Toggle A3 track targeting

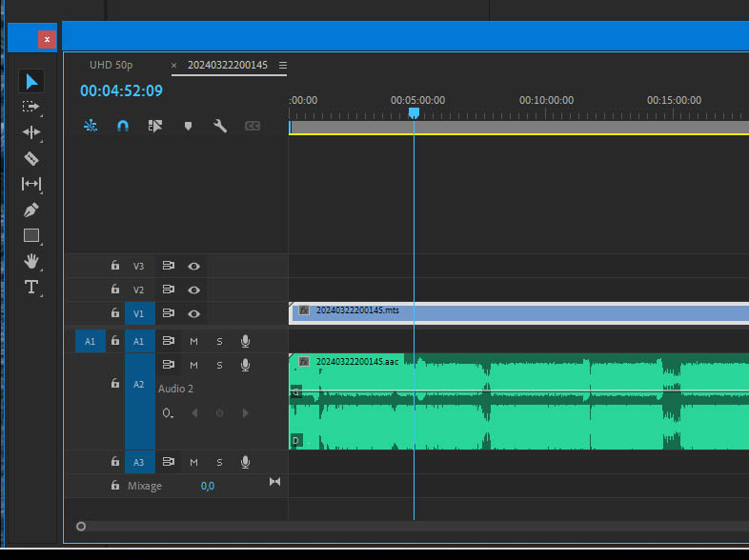coord(140,462)
